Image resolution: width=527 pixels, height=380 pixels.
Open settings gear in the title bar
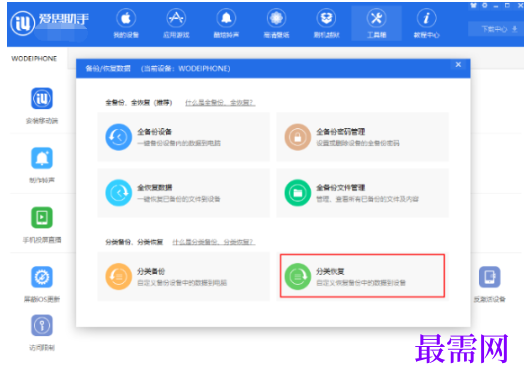485,5
